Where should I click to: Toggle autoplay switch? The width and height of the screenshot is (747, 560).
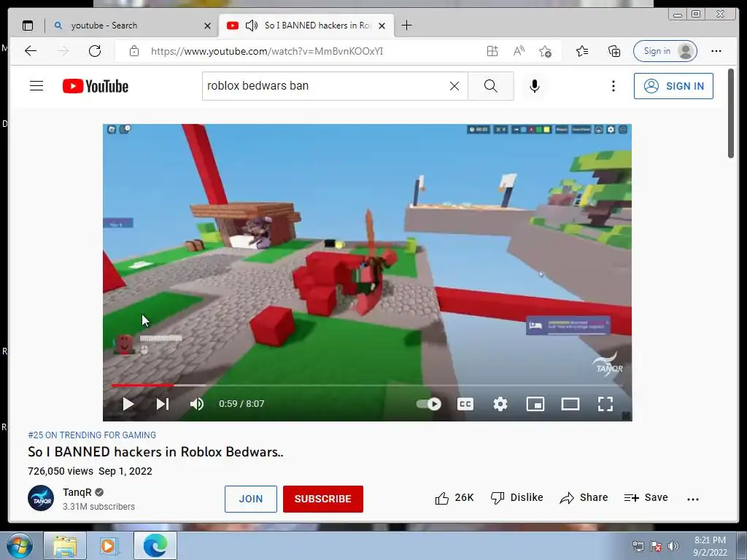(x=429, y=404)
